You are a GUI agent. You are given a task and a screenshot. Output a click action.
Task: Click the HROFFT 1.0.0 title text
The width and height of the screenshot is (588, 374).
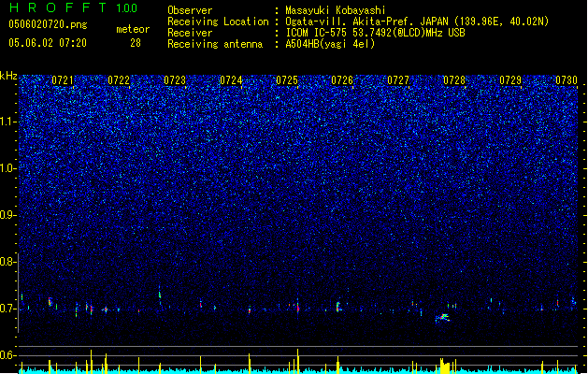click(x=74, y=7)
